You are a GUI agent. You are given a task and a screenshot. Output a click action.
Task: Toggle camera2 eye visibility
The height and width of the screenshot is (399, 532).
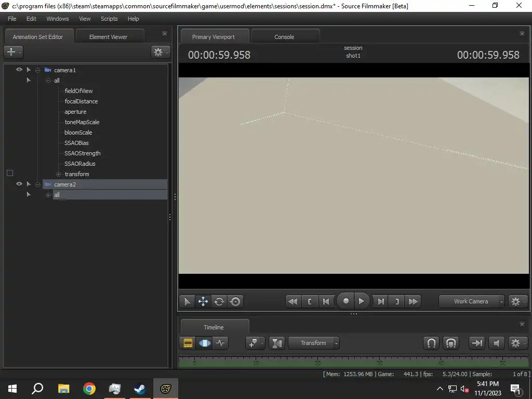19,183
